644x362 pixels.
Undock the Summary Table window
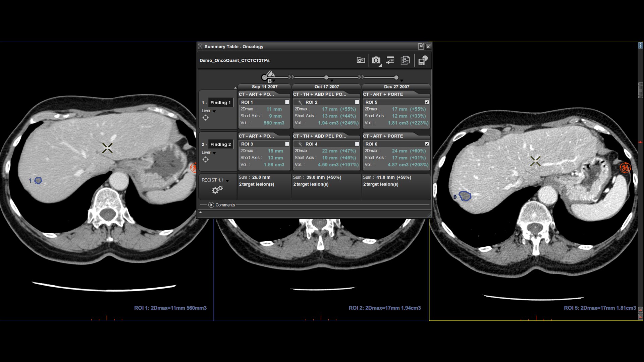(x=421, y=46)
